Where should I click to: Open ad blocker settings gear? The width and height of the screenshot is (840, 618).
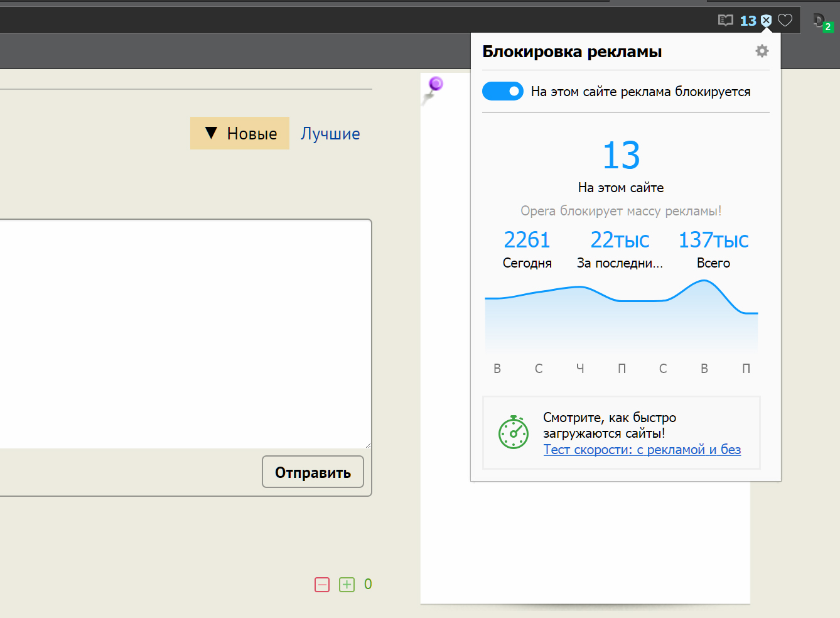coord(762,51)
